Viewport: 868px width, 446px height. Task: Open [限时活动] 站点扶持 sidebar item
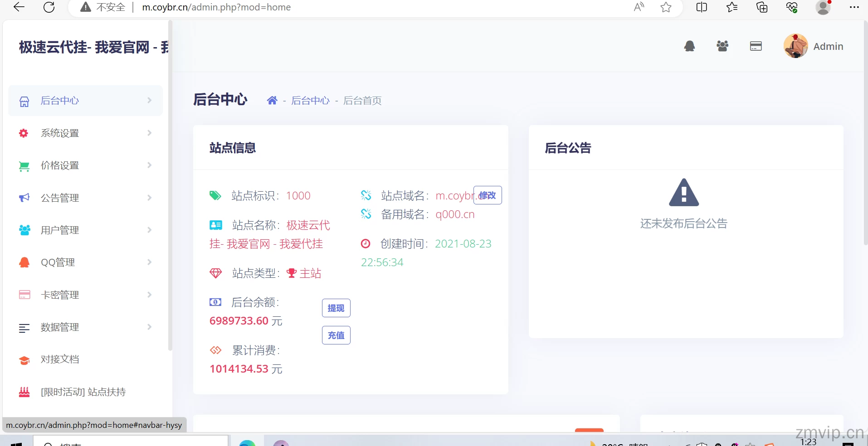[85, 392]
